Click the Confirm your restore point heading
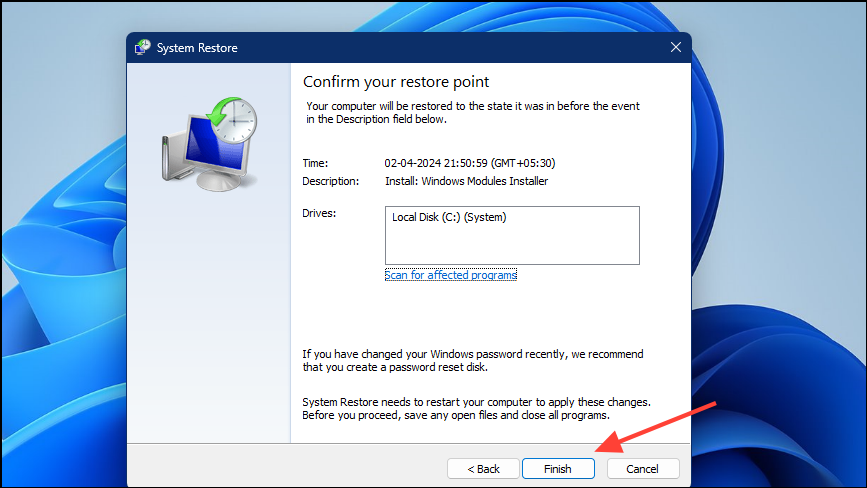Viewport: 867px width, 488px height. click(396, 82)
